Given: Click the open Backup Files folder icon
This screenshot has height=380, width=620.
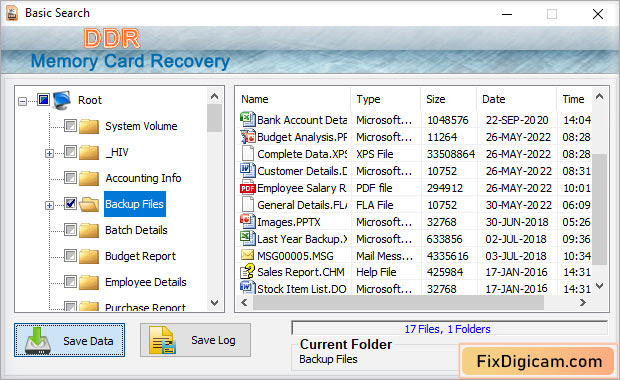Looking at the screenshot, I should [89, 204].
